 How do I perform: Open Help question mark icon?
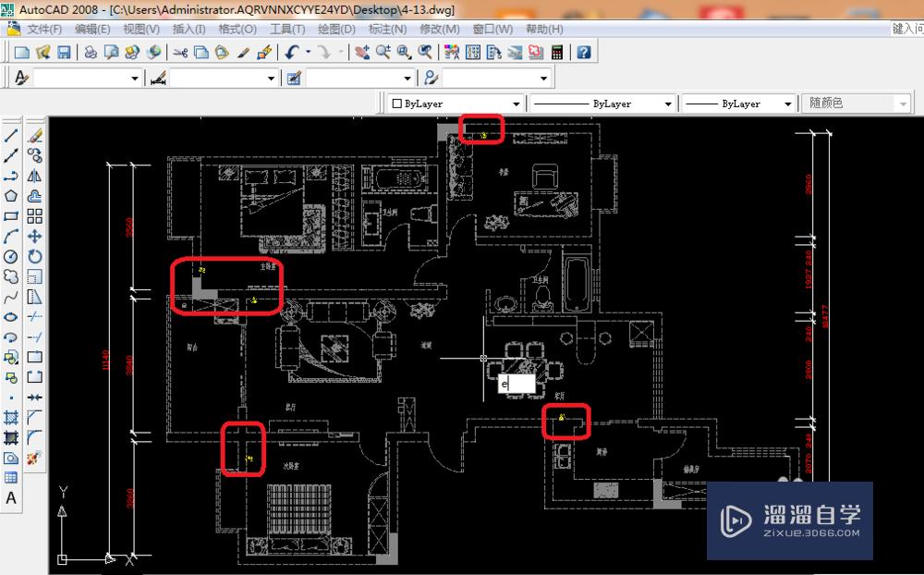pyautogui.click(x=584, y=53)
